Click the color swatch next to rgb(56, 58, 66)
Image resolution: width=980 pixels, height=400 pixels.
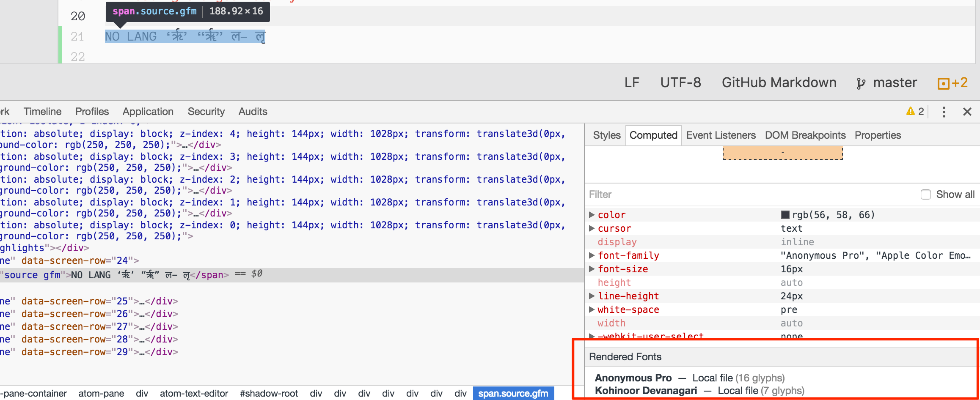click(785, 215)
